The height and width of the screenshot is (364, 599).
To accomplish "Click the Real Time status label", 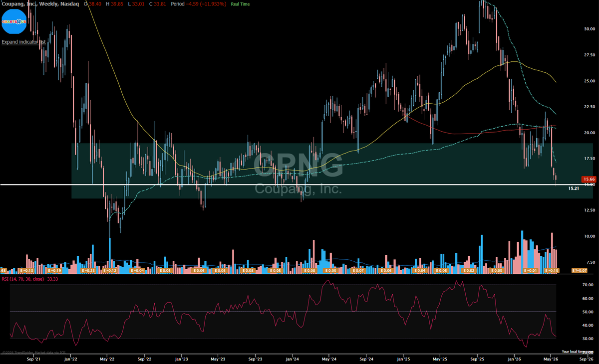I will tap(241, 4).
